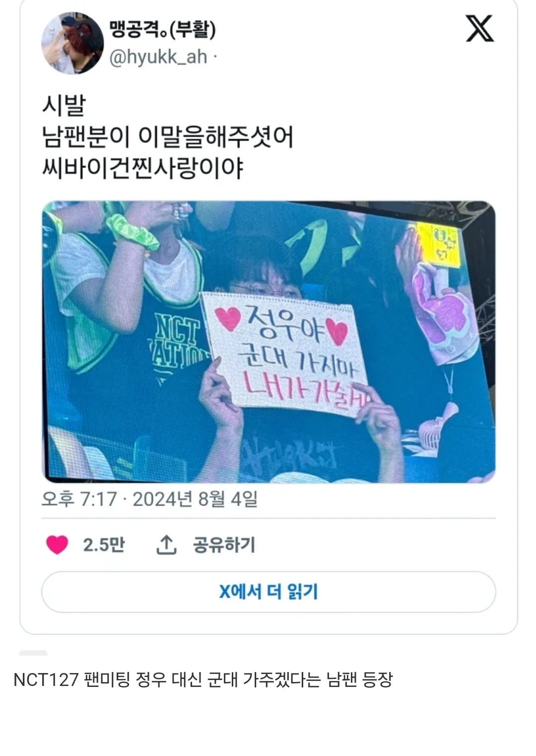Open the @hyukk_ah handle link
This screenshot has height=756, width=536.
pos(158,57)
